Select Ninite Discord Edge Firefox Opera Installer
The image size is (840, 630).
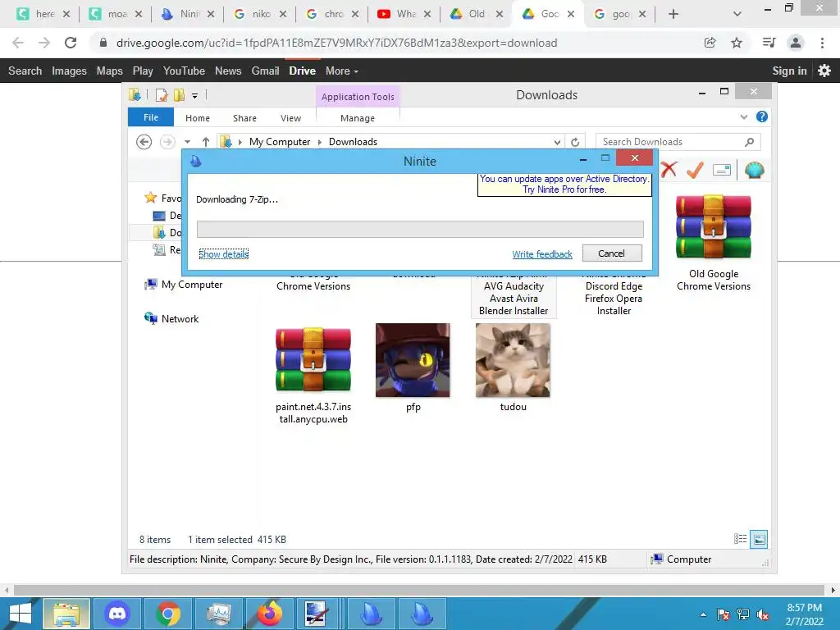point(614,298)
